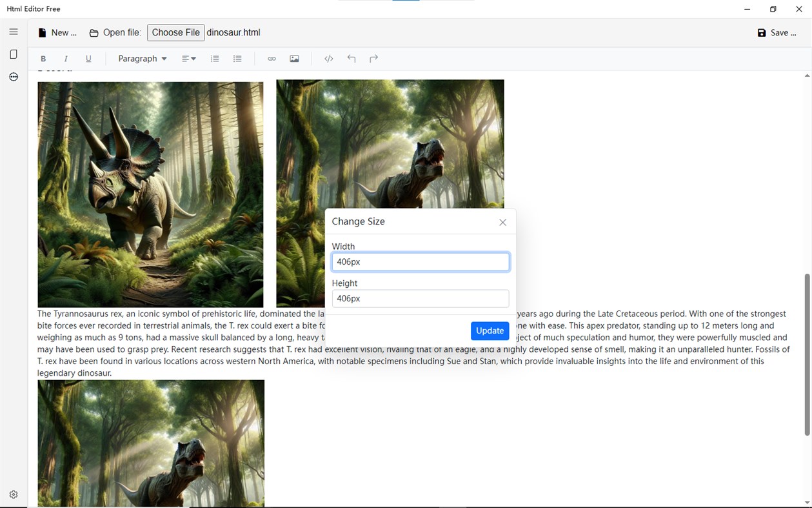
Task: Click the Height input field
Action: coord(421,298)
